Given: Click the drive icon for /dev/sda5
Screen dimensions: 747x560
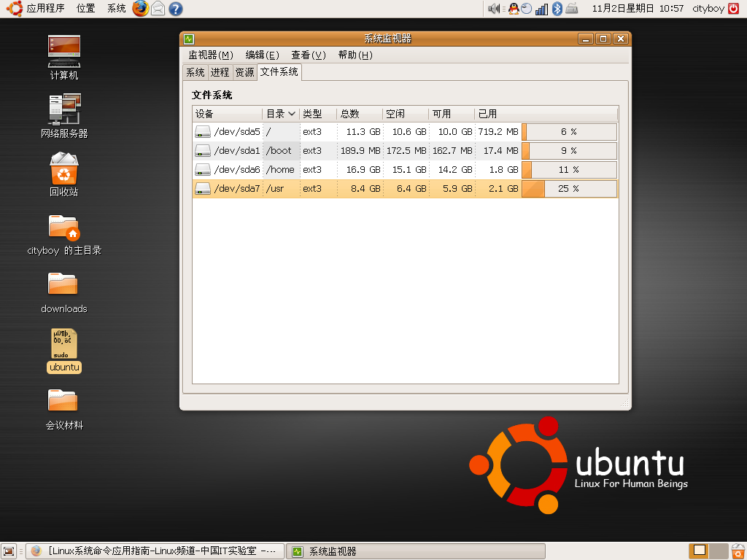Looking at the screenshot, I should point(203,132).
